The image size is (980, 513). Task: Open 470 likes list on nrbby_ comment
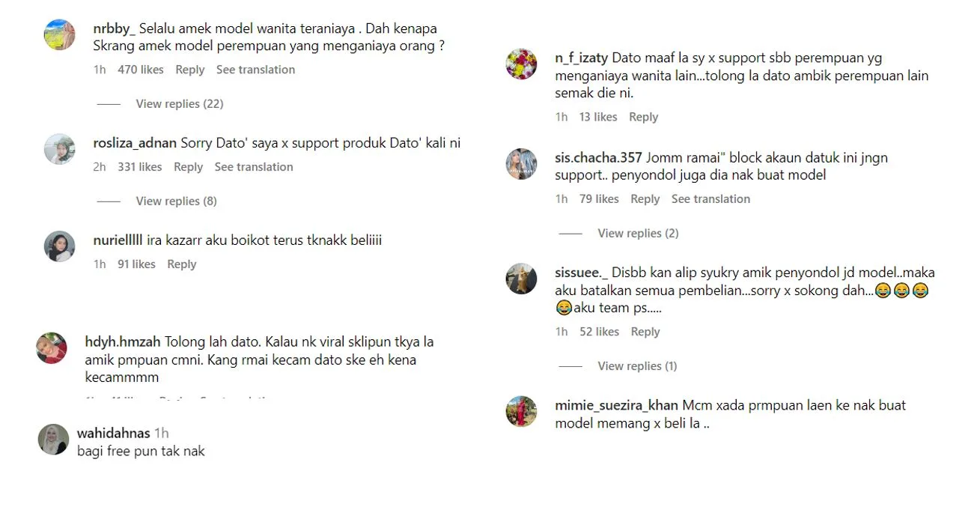tap(141, 70)
